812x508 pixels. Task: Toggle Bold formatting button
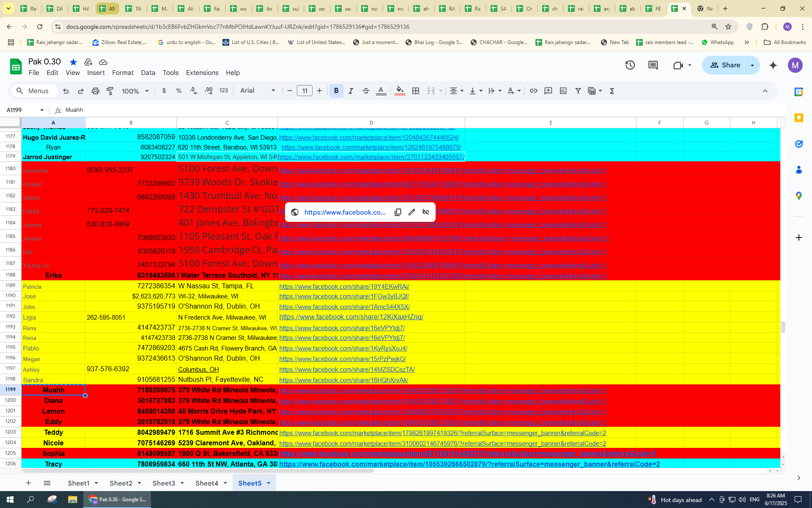click(336, 91)
